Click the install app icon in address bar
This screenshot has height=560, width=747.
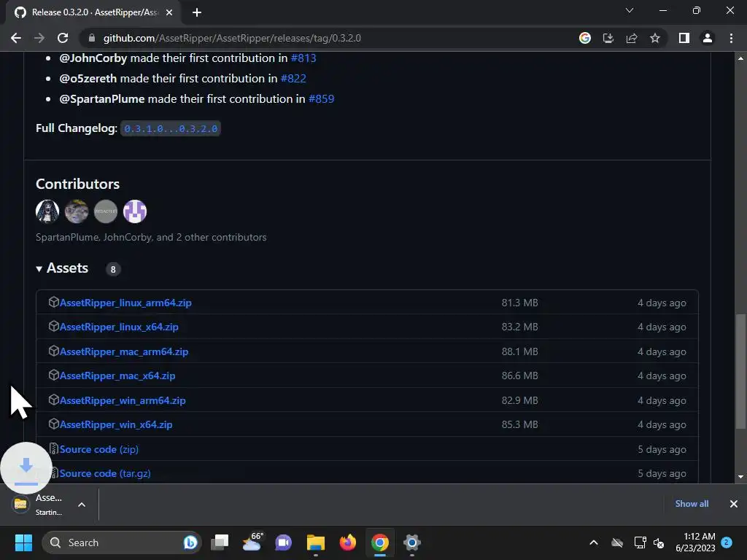(x=608, y=38)
